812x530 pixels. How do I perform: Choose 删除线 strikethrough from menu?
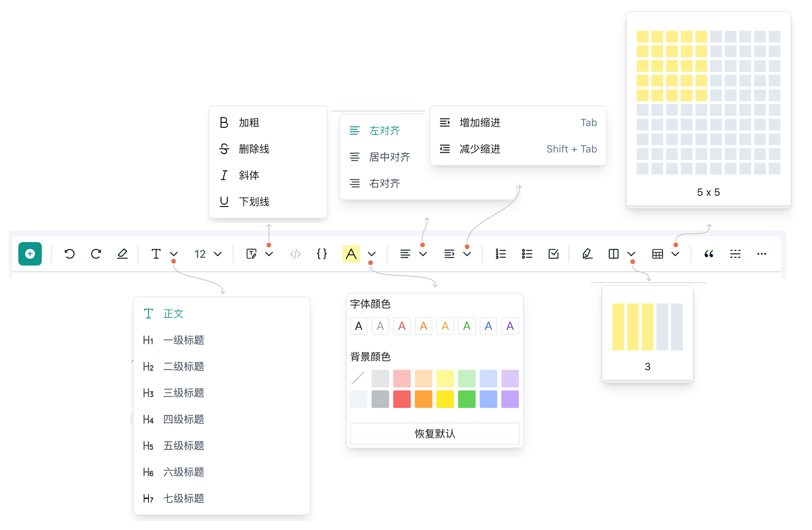pos(254,149)
